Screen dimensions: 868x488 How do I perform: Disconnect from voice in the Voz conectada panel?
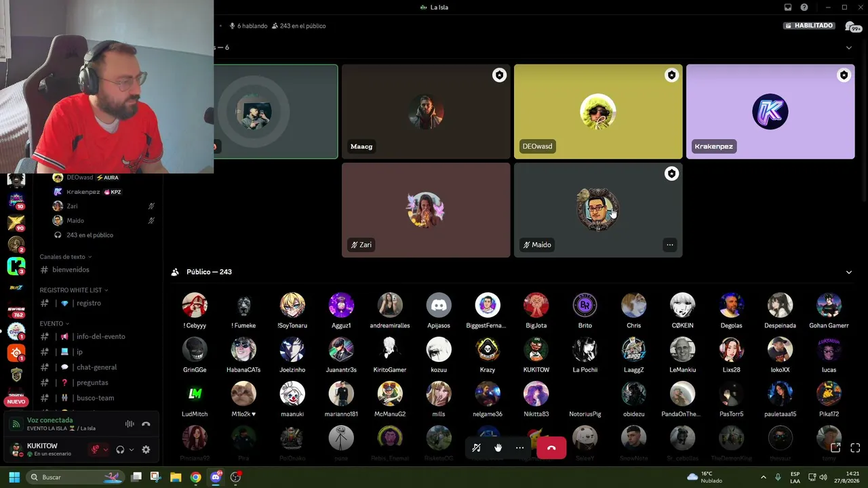[146, 424]
